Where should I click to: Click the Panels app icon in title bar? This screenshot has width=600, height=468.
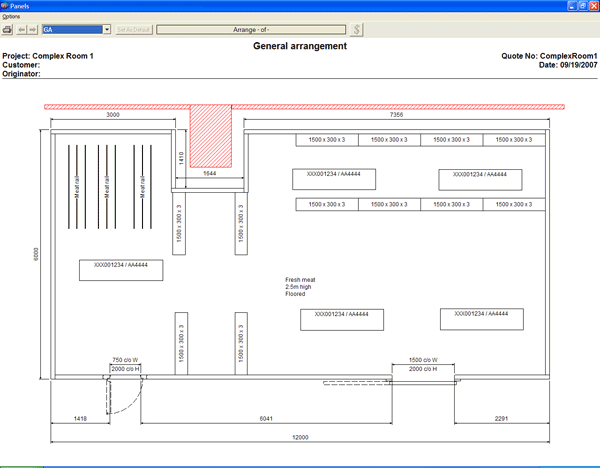pos(8,6)
